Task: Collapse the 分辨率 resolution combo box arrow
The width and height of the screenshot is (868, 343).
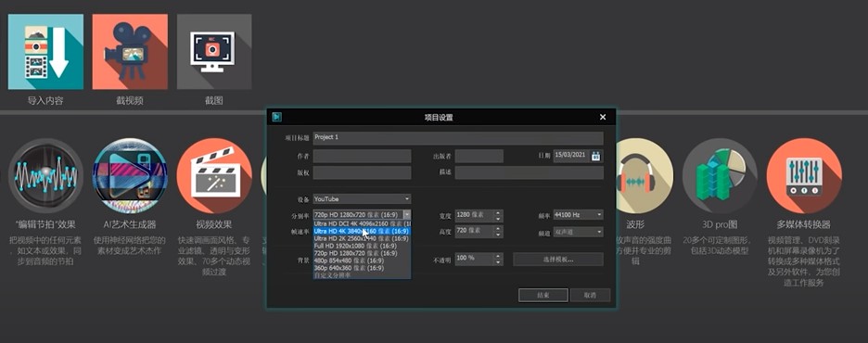Action: click(x=407, y=215)
